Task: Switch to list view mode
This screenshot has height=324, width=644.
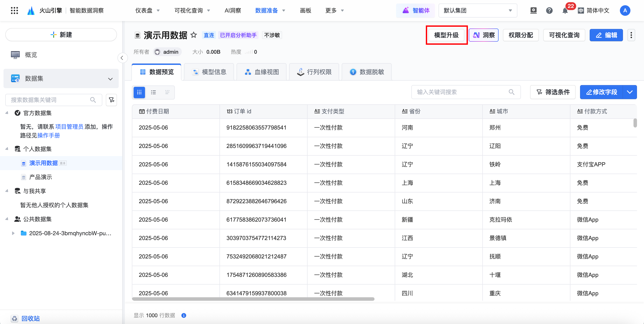Action: pyautogui.click(x=153, y=92)
